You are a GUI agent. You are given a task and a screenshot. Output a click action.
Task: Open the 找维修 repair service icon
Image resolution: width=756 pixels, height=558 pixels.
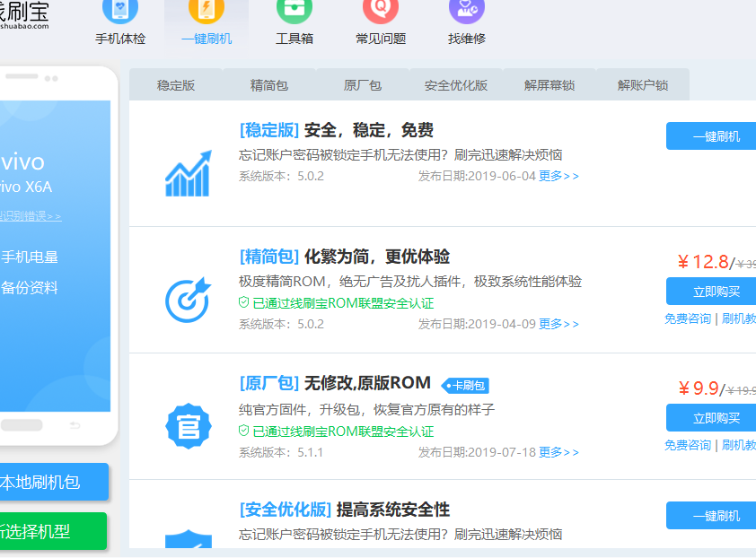[x=466, y=11]
